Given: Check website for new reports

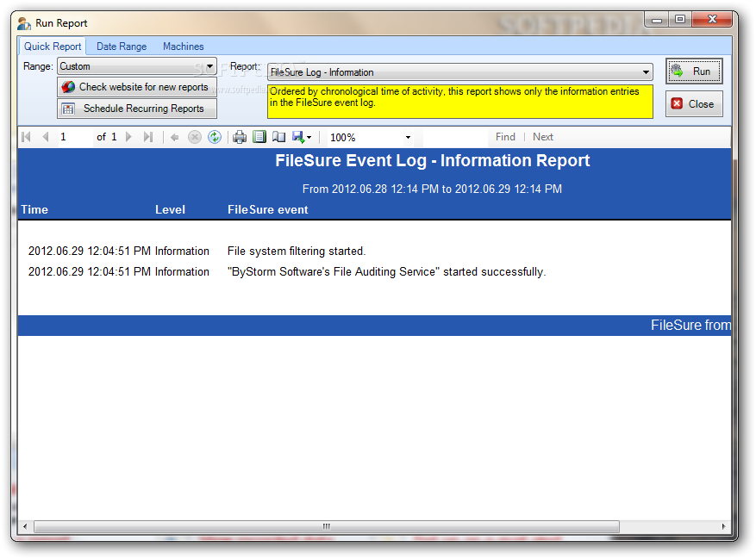Looking at the screenshot, I should pos(137,87).
